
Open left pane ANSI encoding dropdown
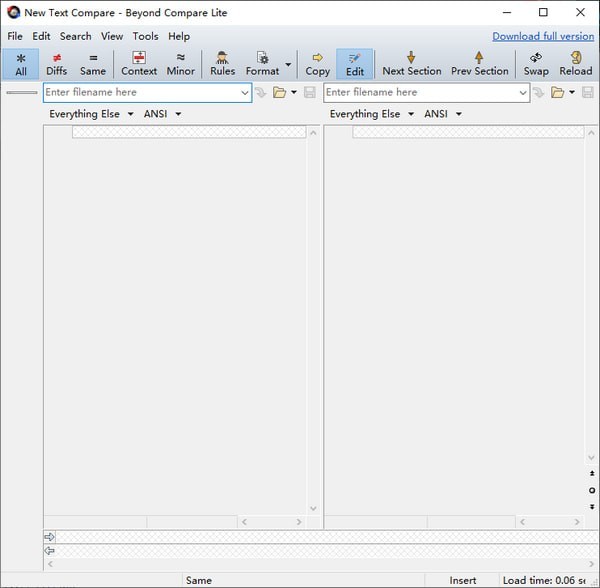tap(162, 114)
